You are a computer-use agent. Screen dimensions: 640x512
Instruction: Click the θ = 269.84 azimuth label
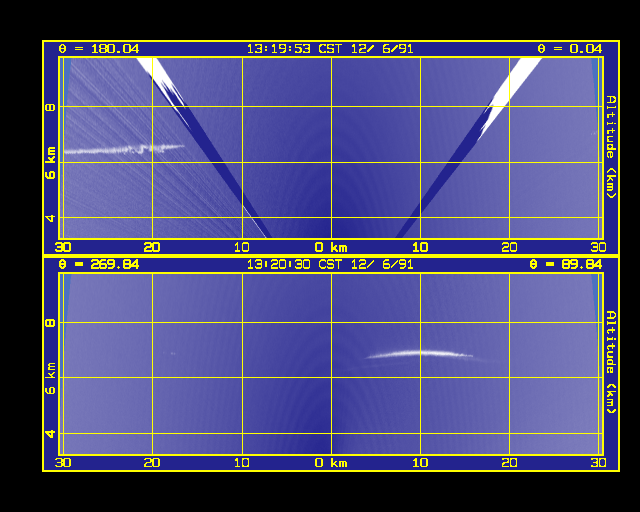[x=99, y=265]
